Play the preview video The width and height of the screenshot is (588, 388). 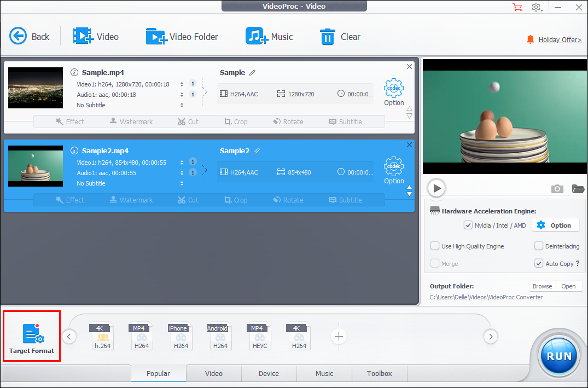tap(436, 188)
